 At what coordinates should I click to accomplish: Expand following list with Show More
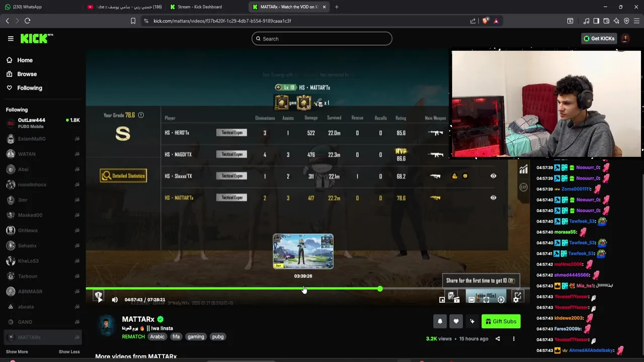click(17, 352)
